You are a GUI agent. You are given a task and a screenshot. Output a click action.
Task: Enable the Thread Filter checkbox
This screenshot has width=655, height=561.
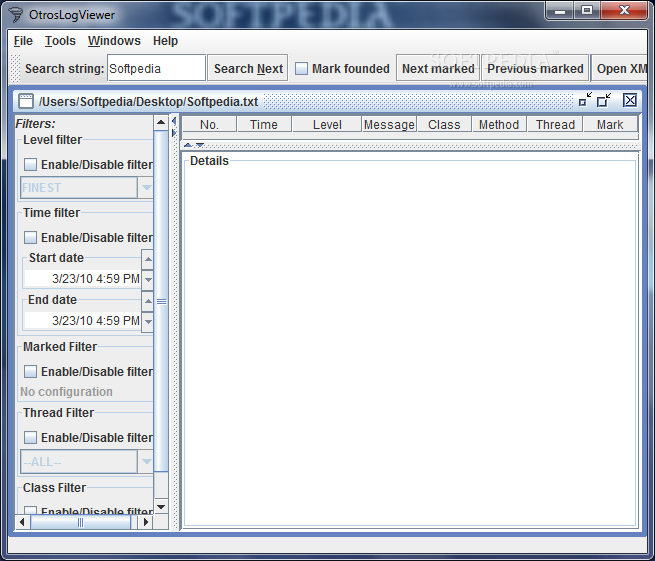pos(30,437)
